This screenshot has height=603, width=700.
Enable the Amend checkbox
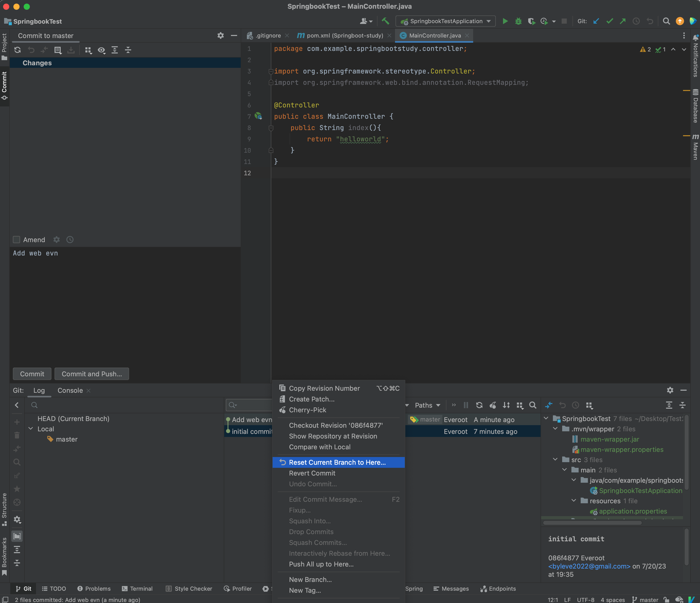pos(16,239)
